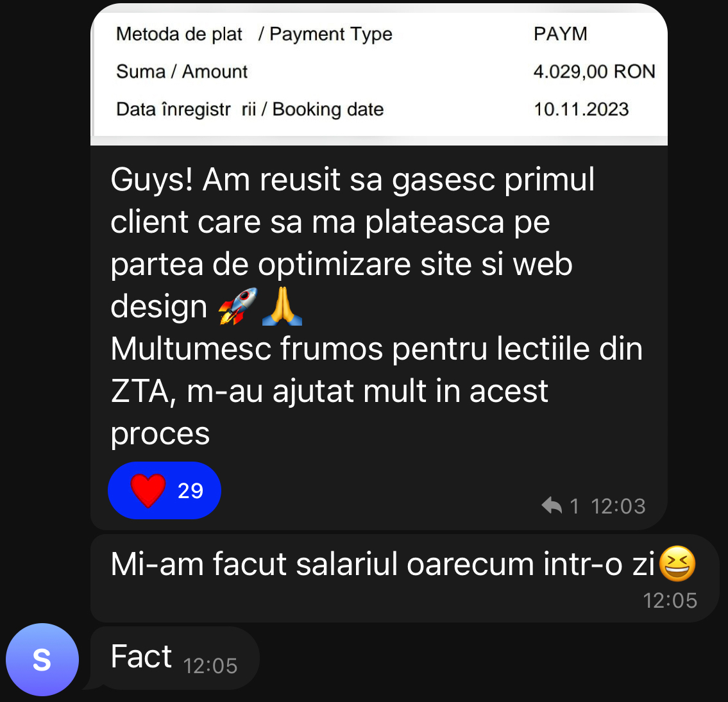The height and width of the screenshot is (702, 728).
Task: Click the praying hands emoji
Action: tap(282, 306)
